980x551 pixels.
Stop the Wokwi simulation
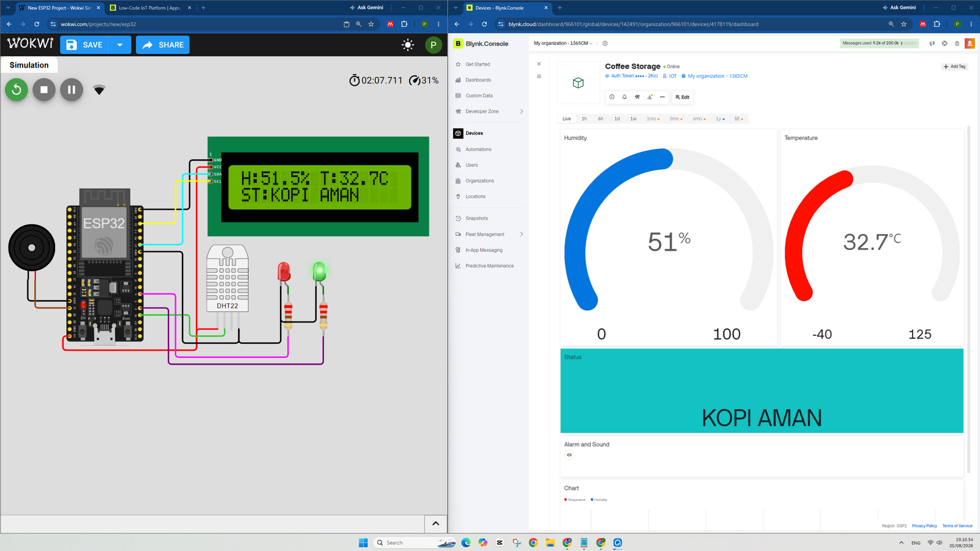click(44, 89)
